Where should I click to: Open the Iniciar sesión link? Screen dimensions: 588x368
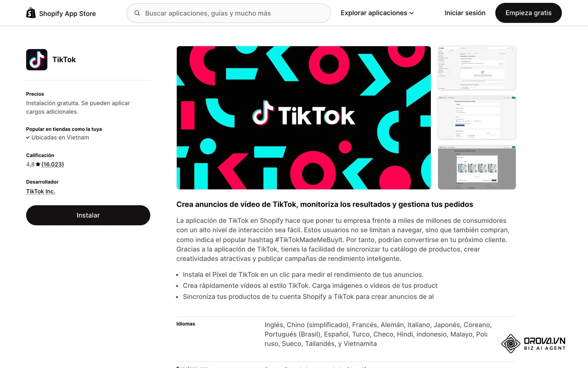tap(465, 13)
